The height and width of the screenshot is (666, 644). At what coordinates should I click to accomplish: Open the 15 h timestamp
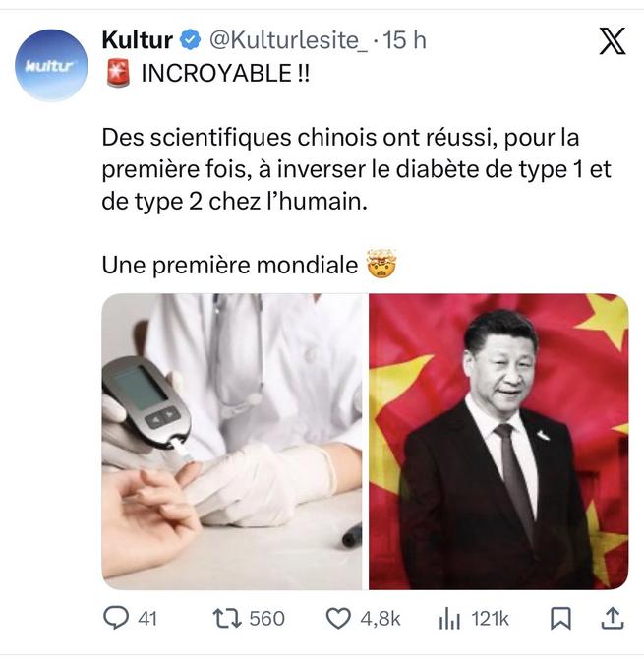tap(404, 40)
